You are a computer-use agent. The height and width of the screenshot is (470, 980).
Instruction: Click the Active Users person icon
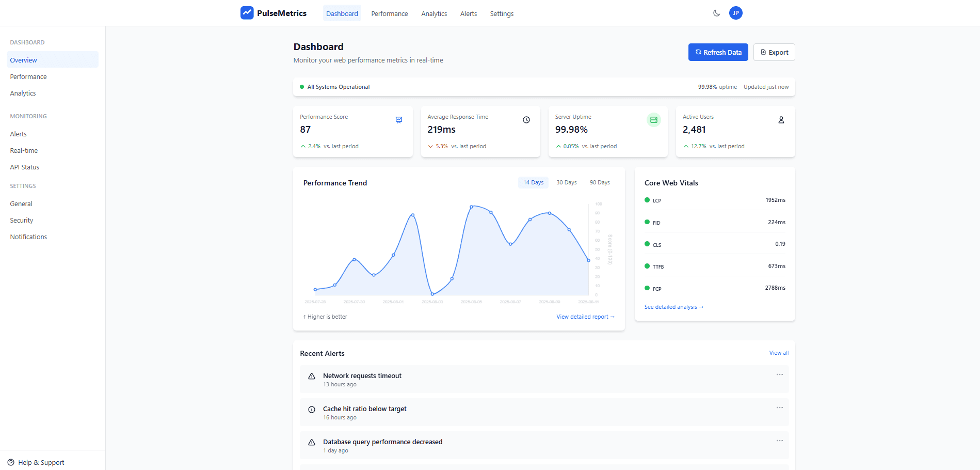coord(781,120)
